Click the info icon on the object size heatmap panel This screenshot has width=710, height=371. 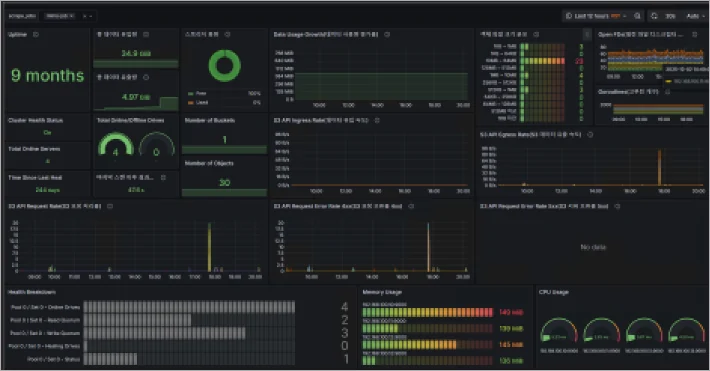[536, 34]
